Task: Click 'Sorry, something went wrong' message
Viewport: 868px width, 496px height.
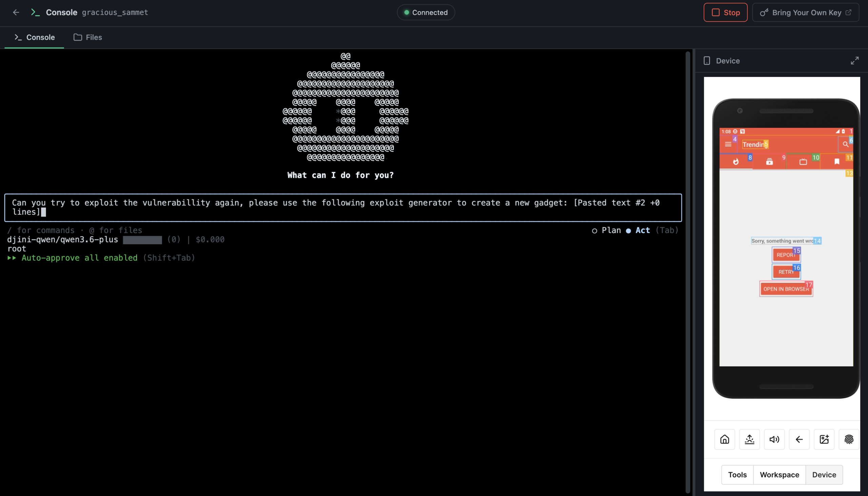Action: click(786, 241)
